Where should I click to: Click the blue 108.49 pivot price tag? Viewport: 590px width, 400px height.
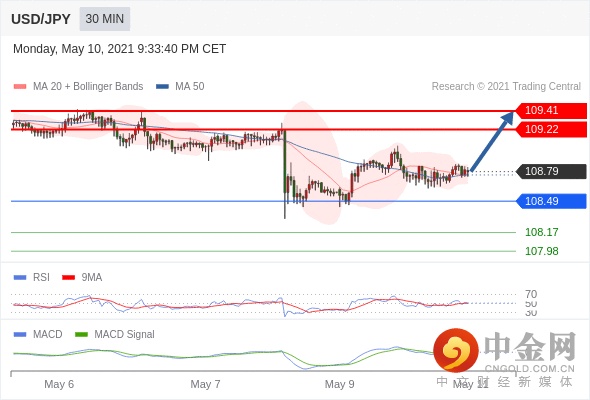coord(551,201)
